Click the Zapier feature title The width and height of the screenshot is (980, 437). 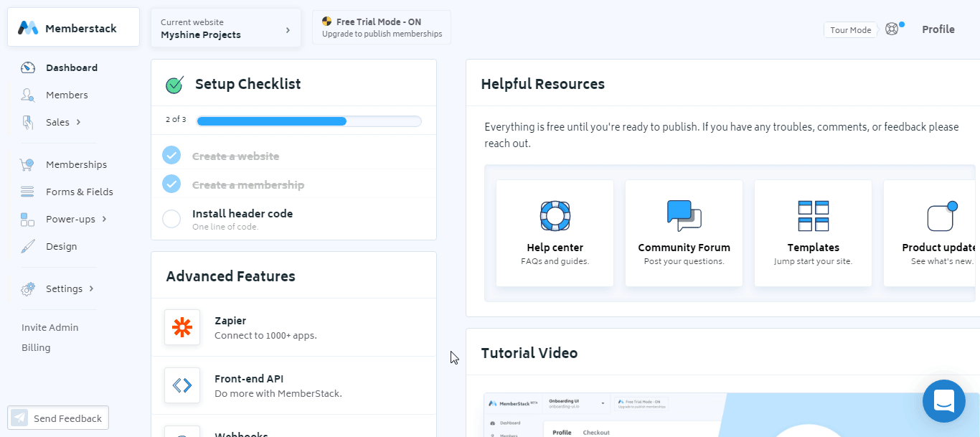pos(230,321)
